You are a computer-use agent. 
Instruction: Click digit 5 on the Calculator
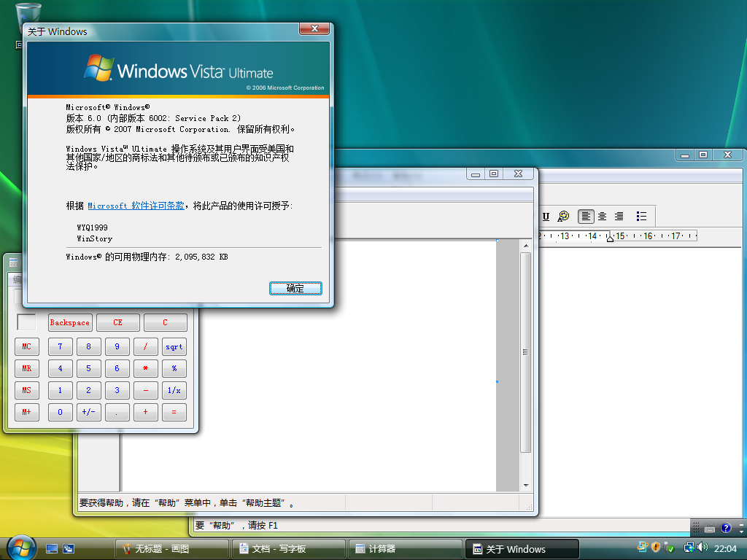point(88,368)
